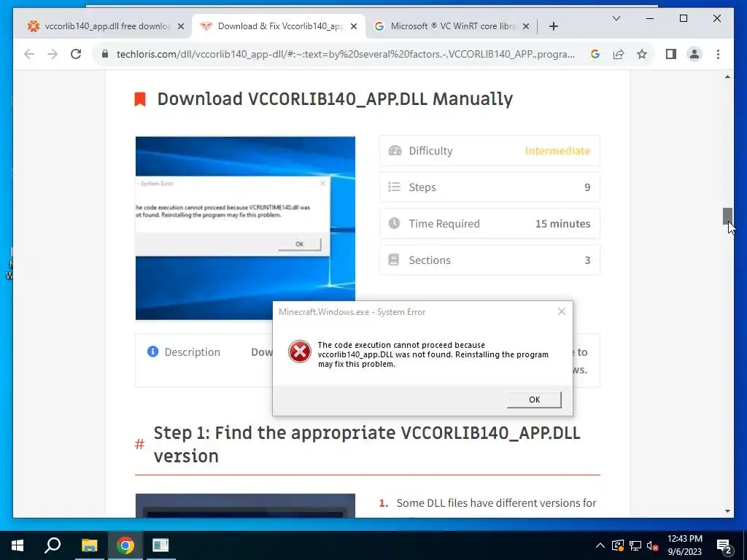This screenshot has width=747, height=560.
Task: Share this page icon
Action: 619,54
